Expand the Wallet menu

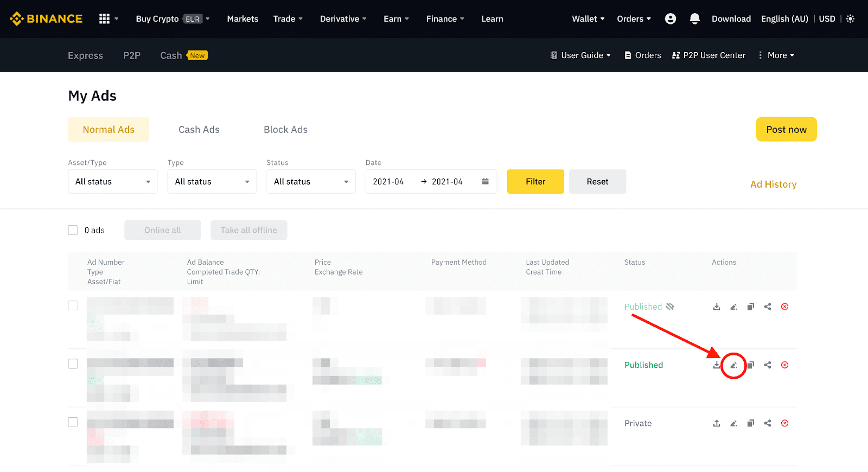point(588,19)
